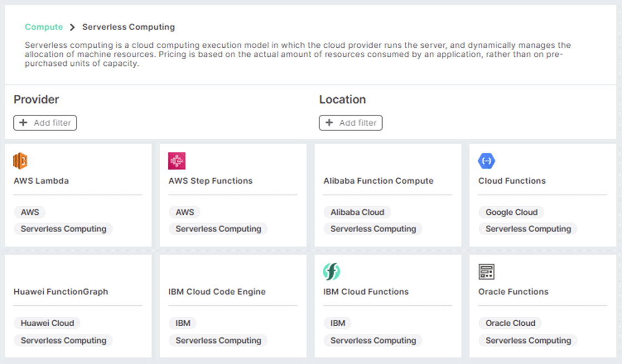
Task: Click the Alibaba Cloud provider tag
Action: [358, 212]
